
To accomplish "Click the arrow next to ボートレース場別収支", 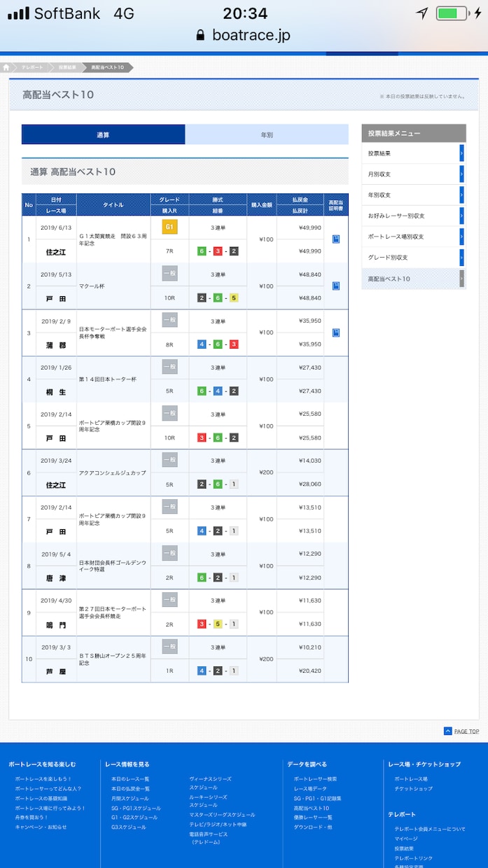I will click(x=461, y=237).
